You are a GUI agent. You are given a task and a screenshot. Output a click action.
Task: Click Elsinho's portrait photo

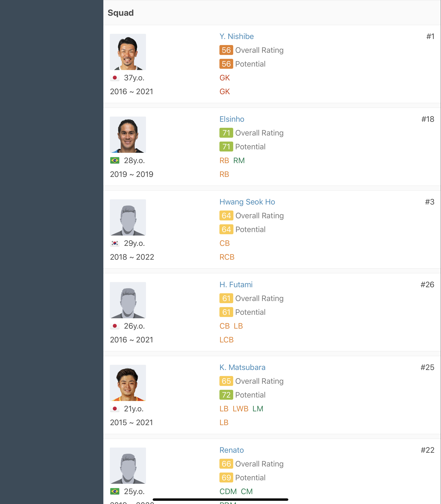pyautogui.click(x=128, y=135)
